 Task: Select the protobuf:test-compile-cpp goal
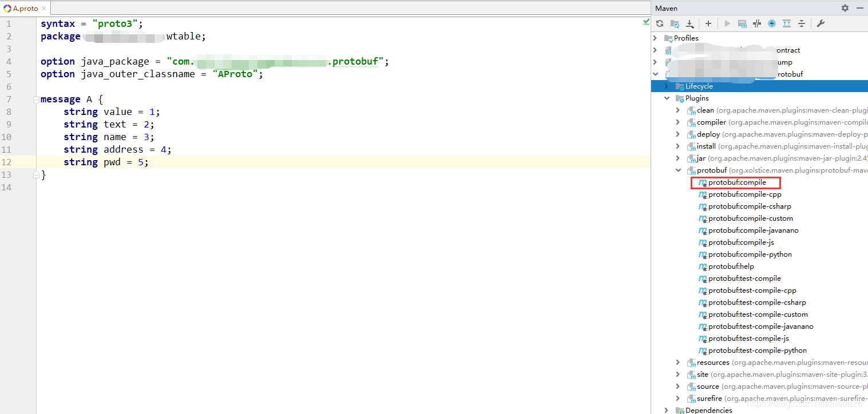752,290
